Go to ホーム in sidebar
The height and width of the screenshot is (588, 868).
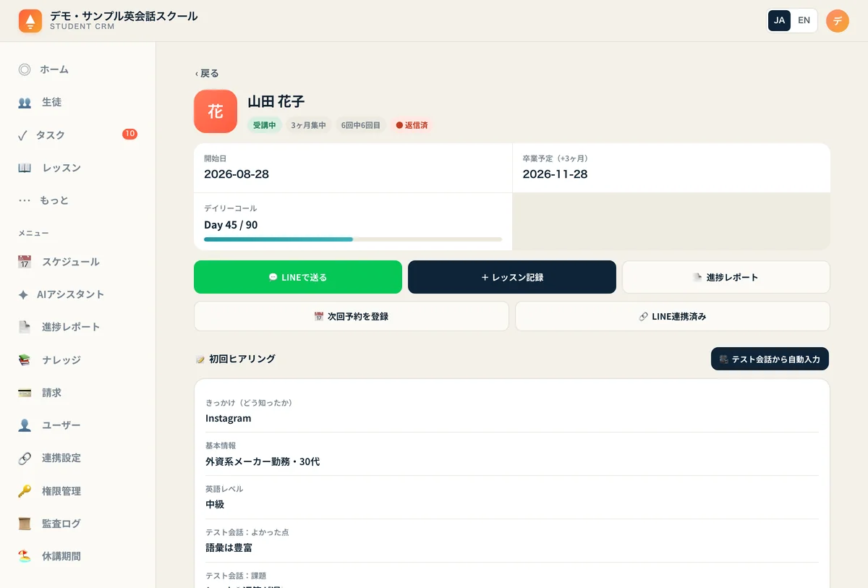tap(77, 69)
